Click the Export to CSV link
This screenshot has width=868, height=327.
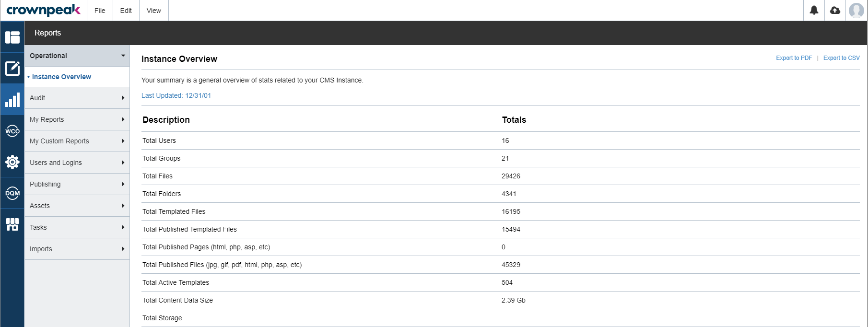(x=842, y=58)
